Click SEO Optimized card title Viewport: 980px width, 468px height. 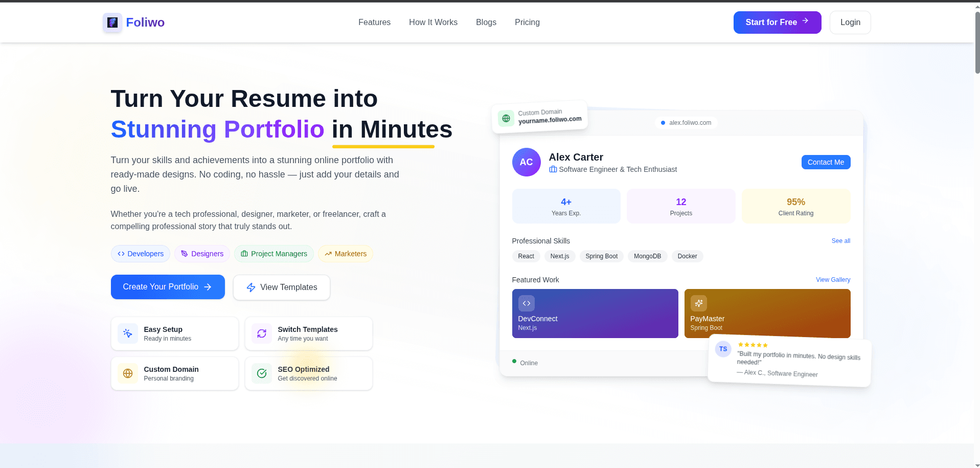point(304,369)
